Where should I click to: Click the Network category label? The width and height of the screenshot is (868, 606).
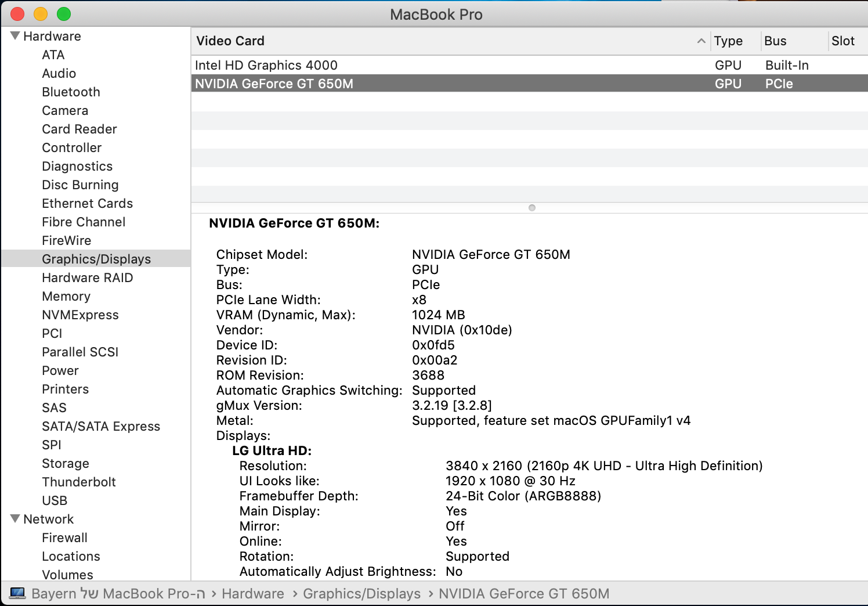coord(49,519)
